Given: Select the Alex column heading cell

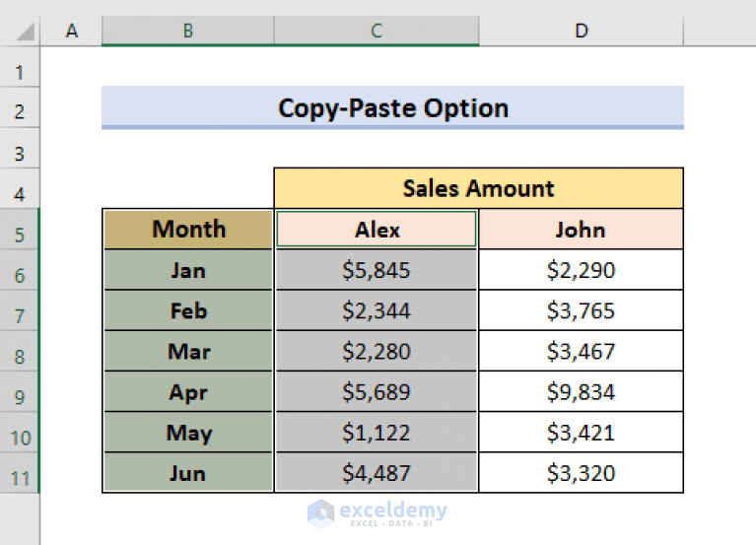Looking at the screenshot, I should [x=377, y=230].
